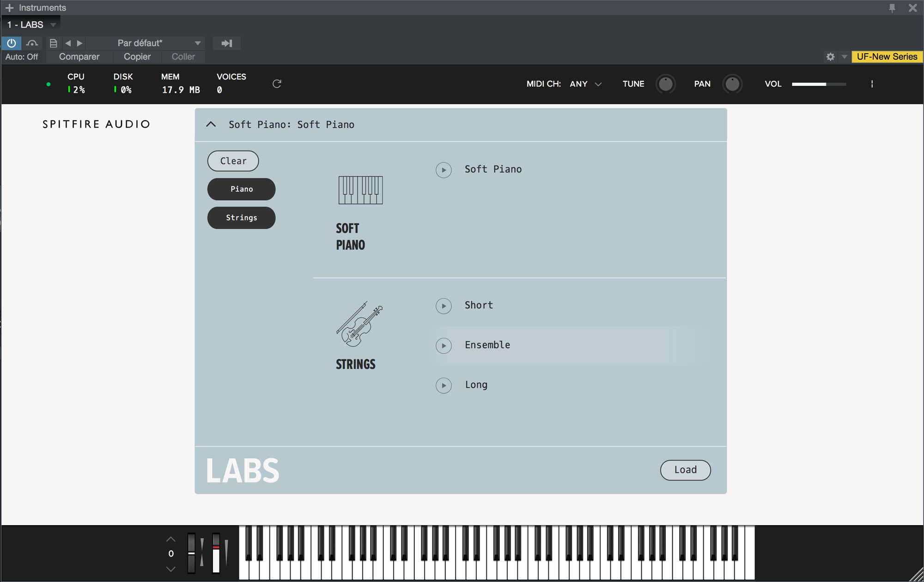Click the voices refresh icon

(x=277, y=84)
